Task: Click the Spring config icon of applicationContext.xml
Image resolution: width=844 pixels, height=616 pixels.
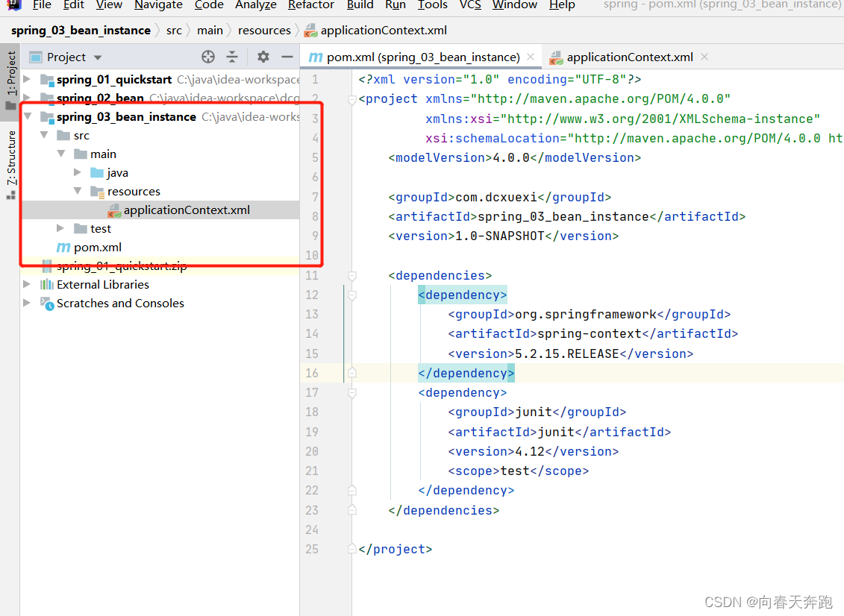Action: [x=114, y=210]
